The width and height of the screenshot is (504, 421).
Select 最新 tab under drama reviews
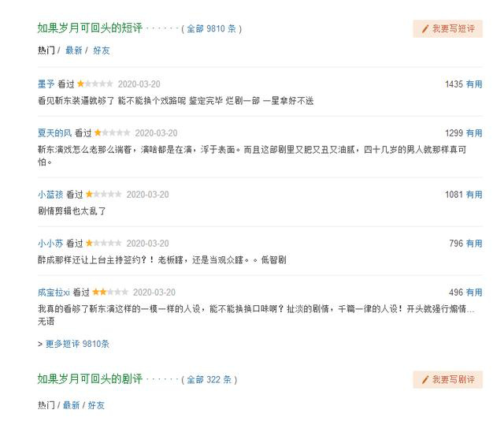click(x=71, y=405)
